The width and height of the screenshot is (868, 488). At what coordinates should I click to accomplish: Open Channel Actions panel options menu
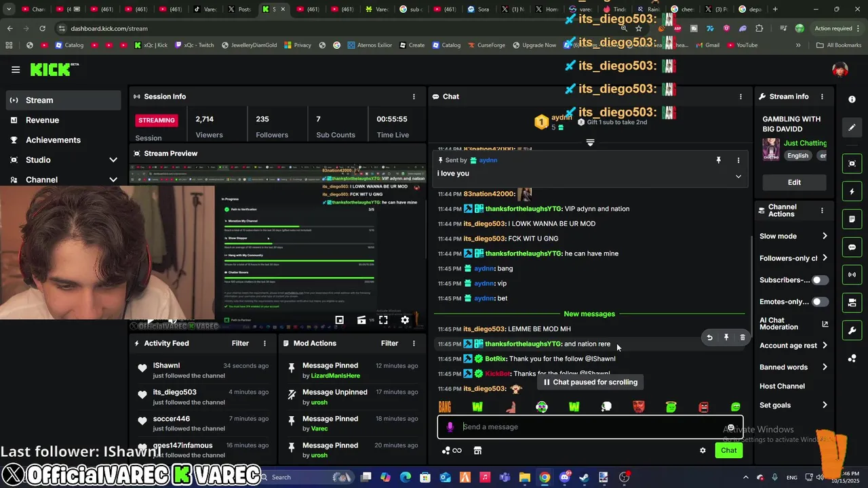point(822,211)
